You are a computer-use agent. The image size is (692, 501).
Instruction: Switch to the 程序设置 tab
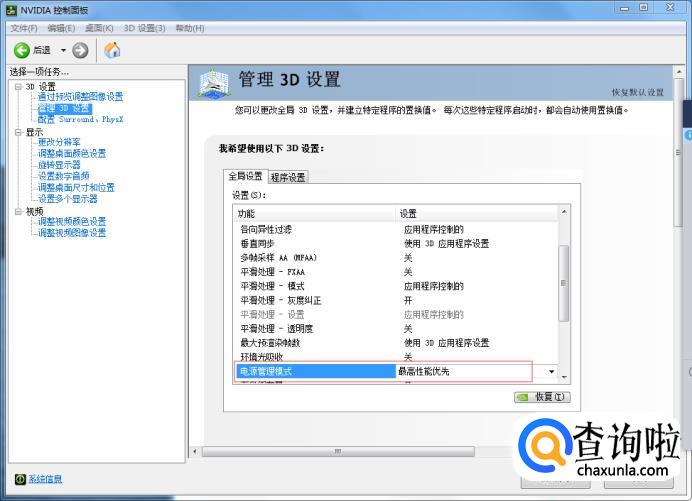[x=288, y=177]
